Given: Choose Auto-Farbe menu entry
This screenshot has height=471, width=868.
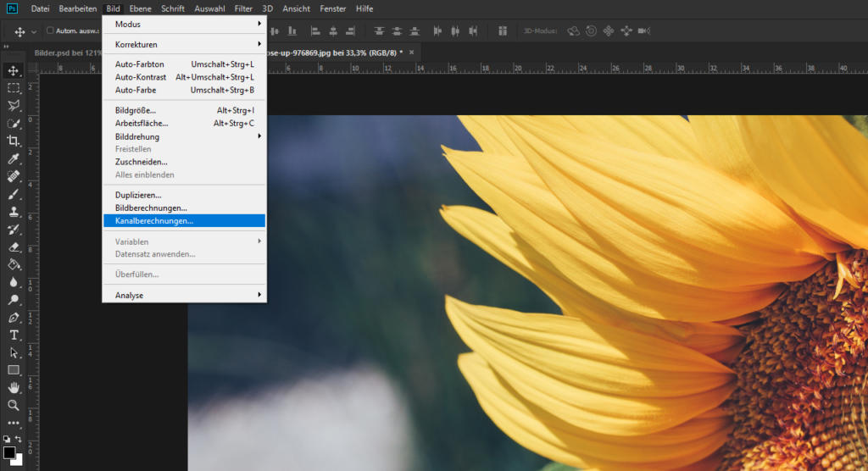Looking at the screenshot, I should point(184,90).
